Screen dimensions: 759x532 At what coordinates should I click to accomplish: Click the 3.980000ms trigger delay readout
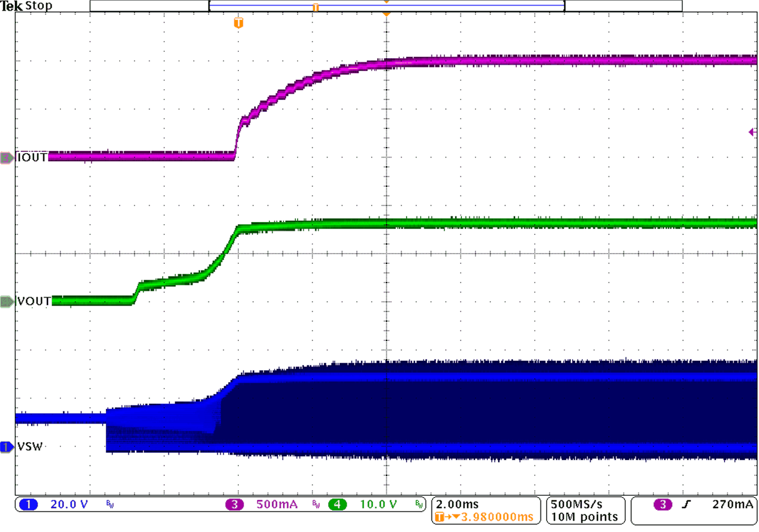click(497, 517)
